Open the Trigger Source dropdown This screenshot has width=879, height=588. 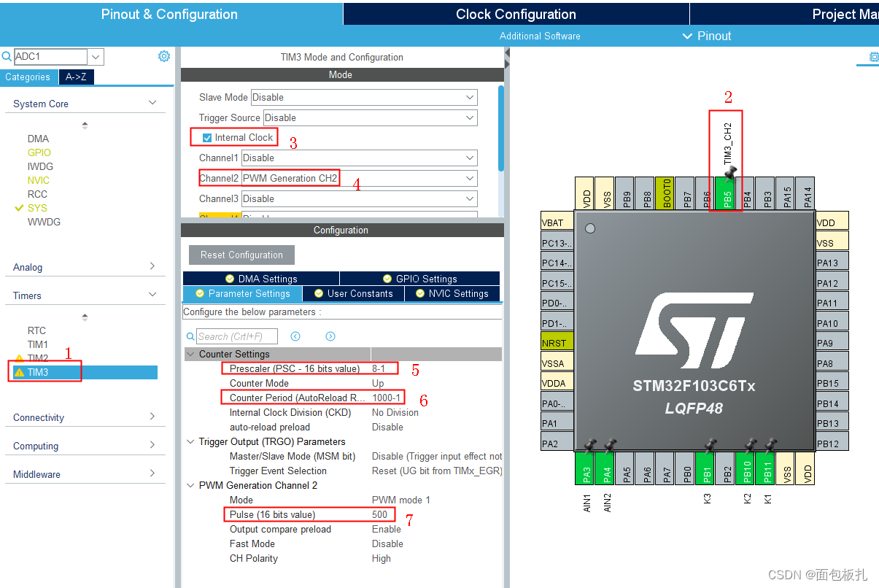371,117
